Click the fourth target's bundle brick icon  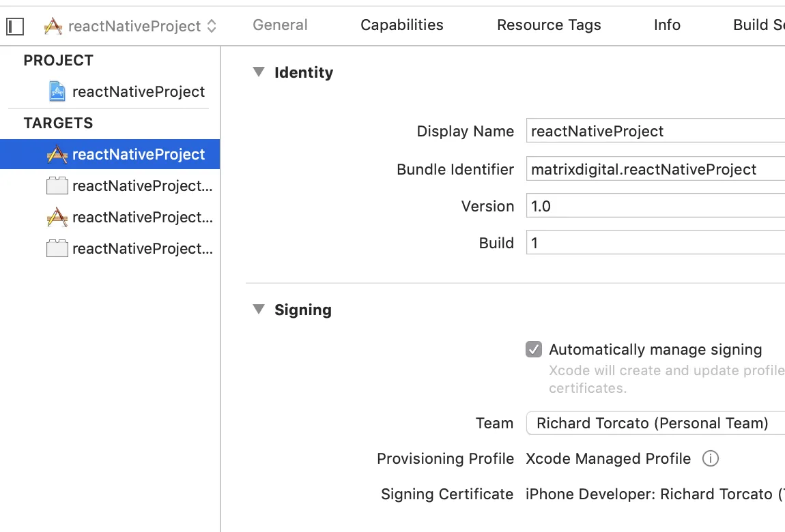tap(57, 249)
